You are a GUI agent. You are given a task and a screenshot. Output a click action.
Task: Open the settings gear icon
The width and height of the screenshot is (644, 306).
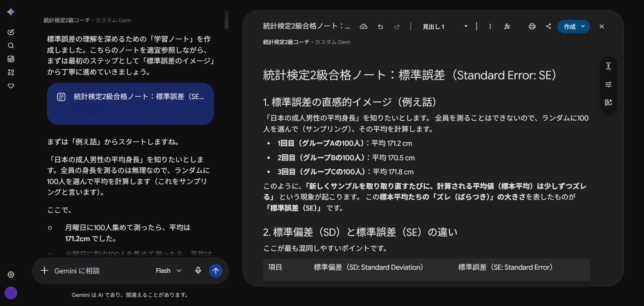click(11, 274)
